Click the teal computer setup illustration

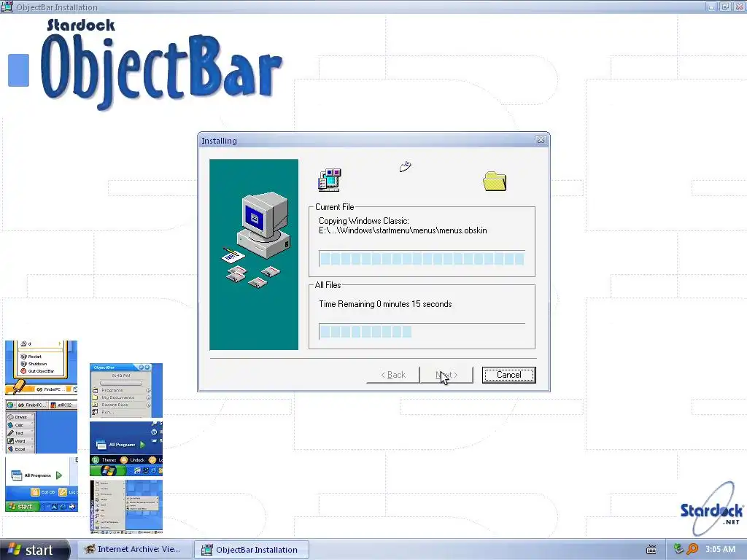(x=254, y=254)
